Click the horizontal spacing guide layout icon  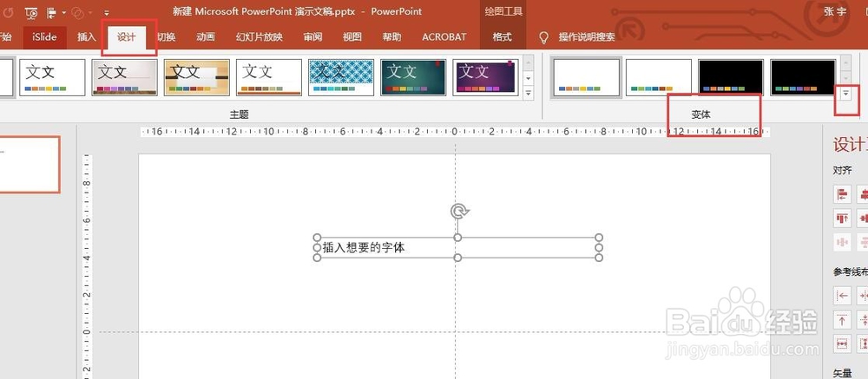[x=843, y=343]
